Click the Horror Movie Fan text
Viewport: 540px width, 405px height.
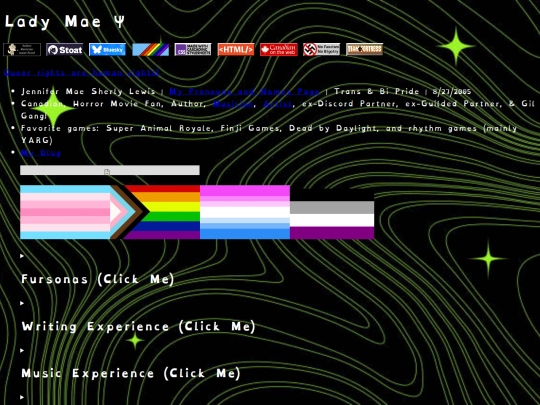click(120, 104)
